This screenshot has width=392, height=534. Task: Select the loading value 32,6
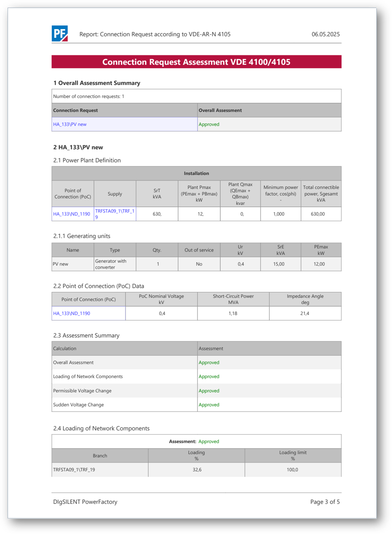pos(197,469)
